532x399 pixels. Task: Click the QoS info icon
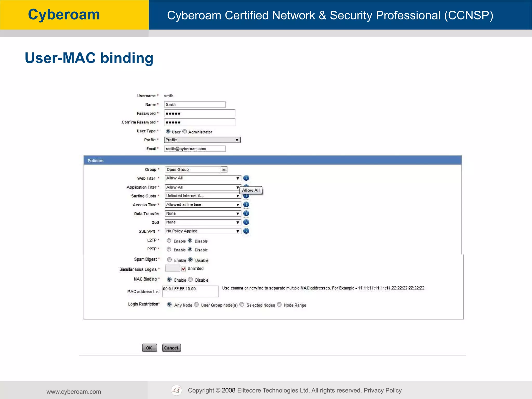[x=246, y=222]
